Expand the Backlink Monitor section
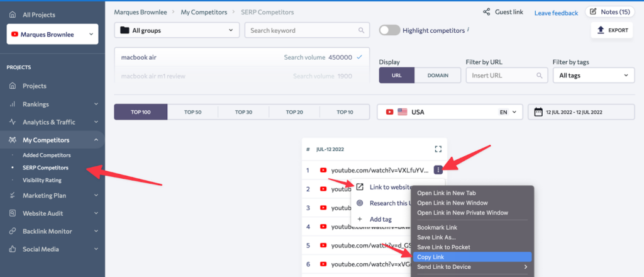The height and width of the screenshot is (277, 644). tap(96, 231)
